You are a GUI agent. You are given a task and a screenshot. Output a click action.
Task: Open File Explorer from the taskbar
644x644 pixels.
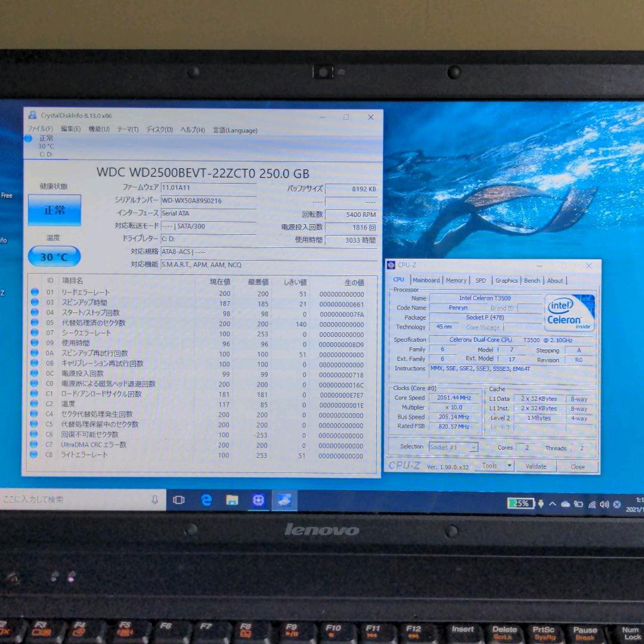[x=232, y=500]
